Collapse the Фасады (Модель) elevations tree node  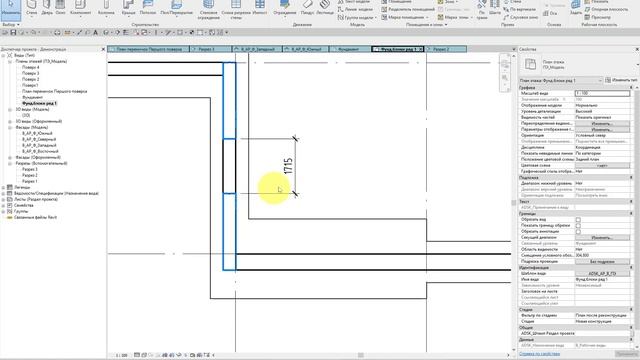coord(10,127)
